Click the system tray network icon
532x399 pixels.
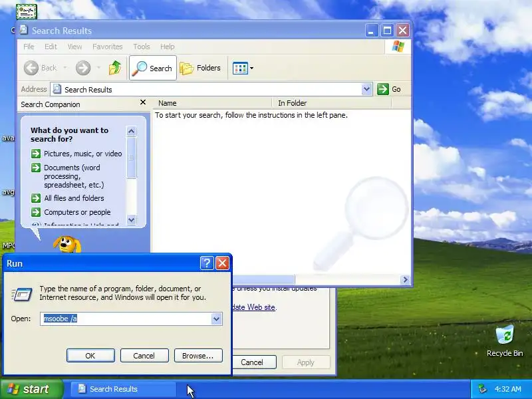[x=482, y=389]
